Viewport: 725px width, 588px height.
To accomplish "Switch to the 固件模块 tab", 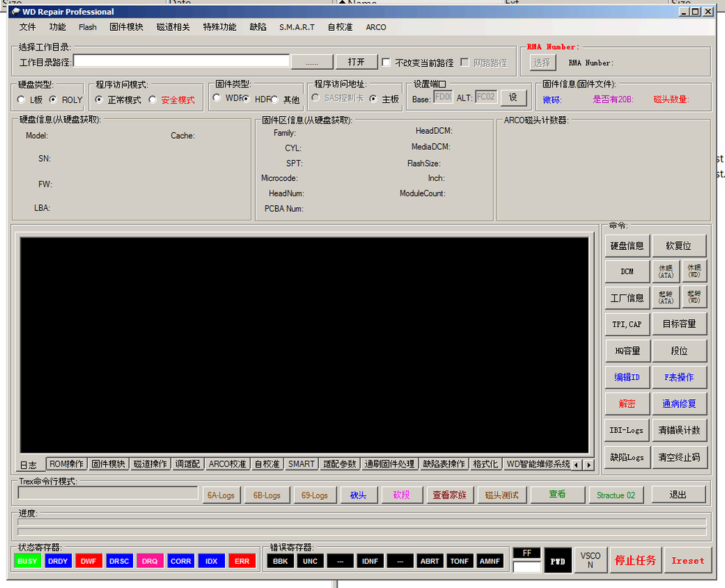I will point(108,464).
